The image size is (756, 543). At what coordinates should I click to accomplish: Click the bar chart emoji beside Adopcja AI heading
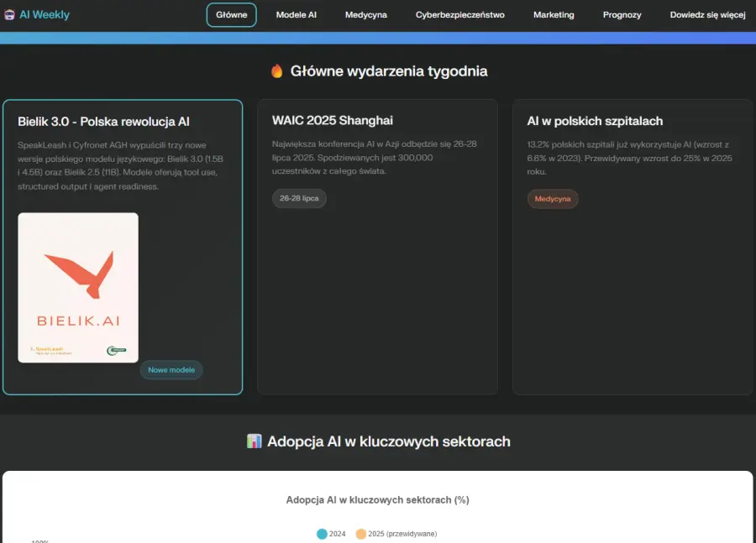[254, 441]
